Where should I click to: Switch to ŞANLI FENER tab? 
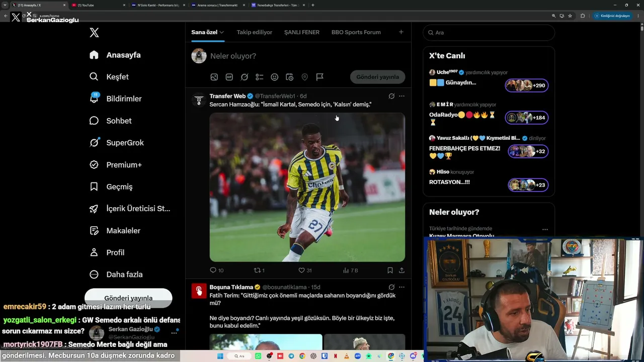click(302, 32)
